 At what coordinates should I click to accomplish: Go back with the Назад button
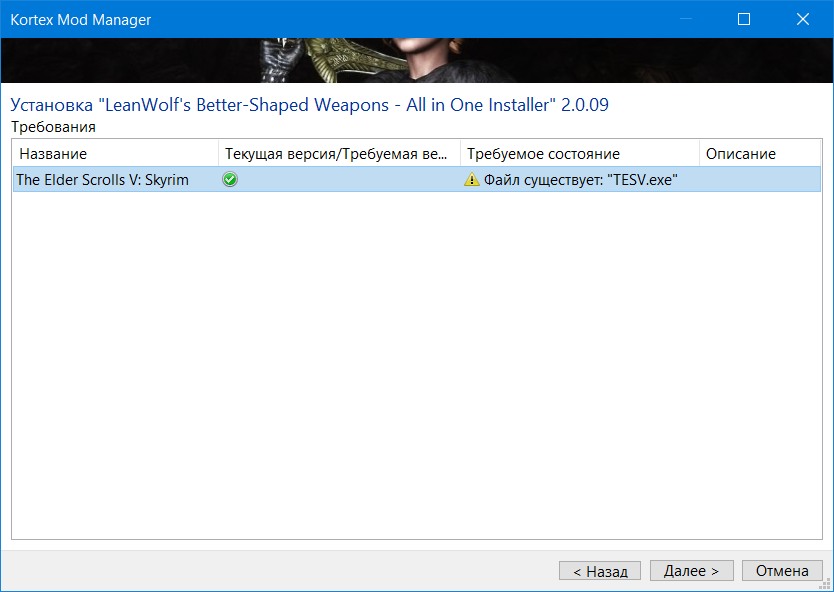pyautogui.click(x=599, y=571)
